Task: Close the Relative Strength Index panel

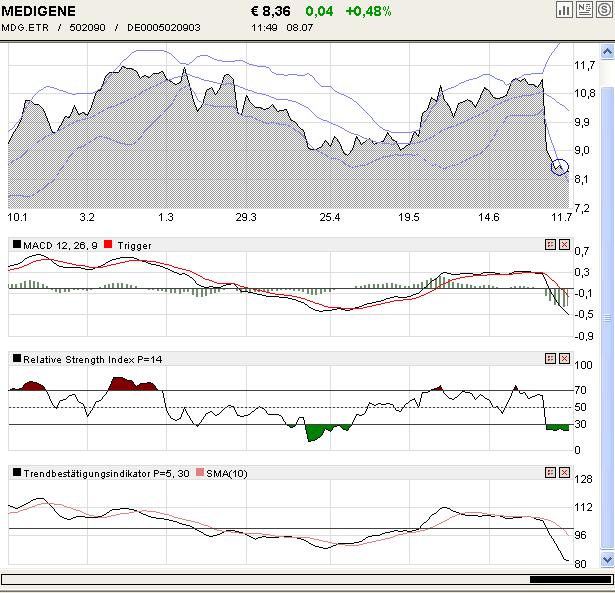Action: click(564, 358)
